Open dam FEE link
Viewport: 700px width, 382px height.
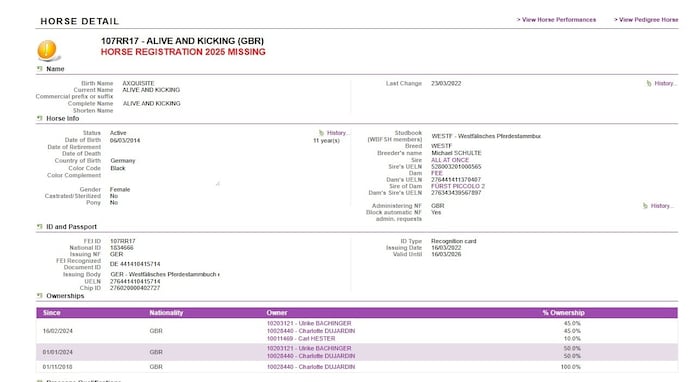pyautogui.click(x=437, y=173)
